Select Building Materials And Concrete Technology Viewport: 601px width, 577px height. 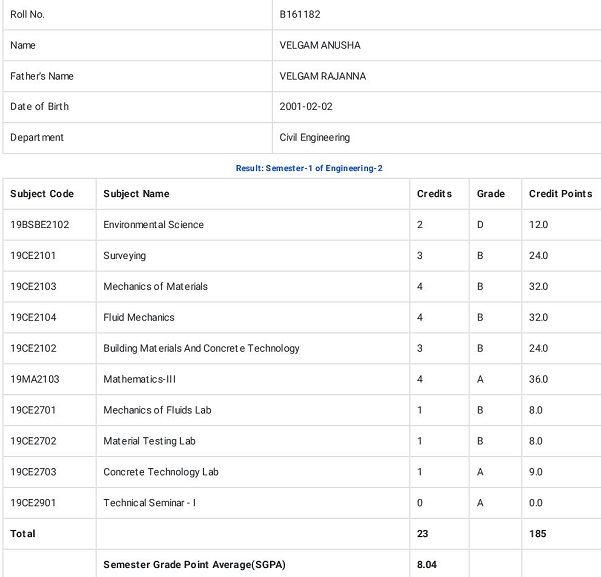pos(201,348)
